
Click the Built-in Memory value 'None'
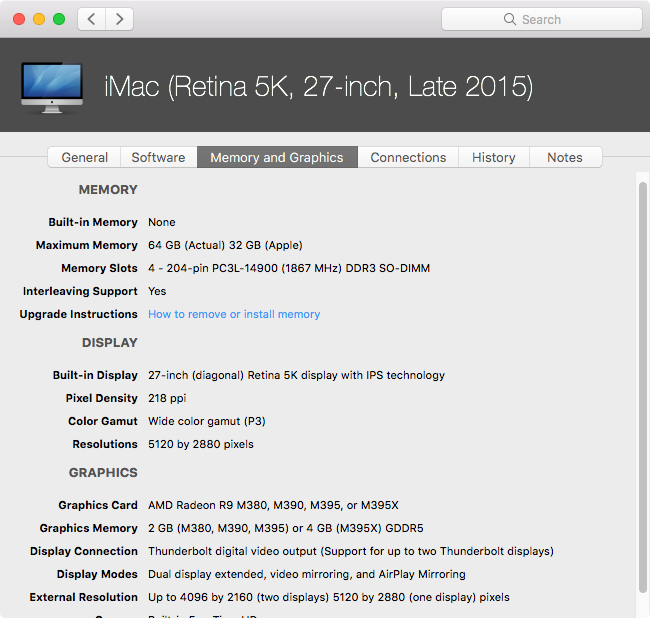pos(162,222)
